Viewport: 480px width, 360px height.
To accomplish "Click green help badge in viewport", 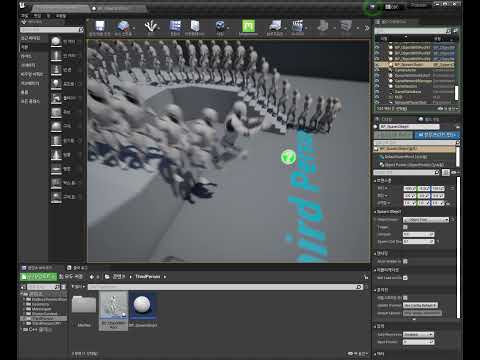I will pyautogui.click(x=288, y=157).
